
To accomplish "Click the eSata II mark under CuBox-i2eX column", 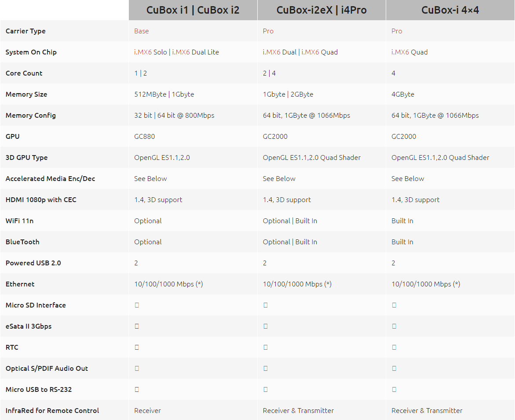I will pos(265,326).
